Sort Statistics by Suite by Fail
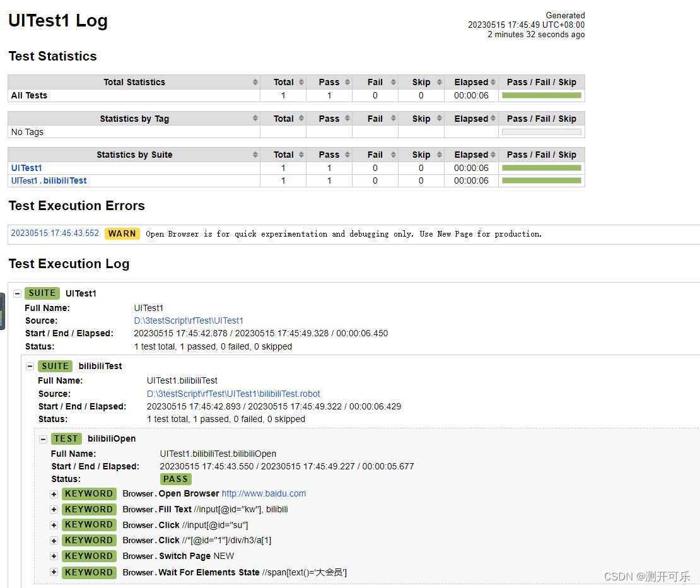Viewport: 700px width, 588px height. click(394, 155)
